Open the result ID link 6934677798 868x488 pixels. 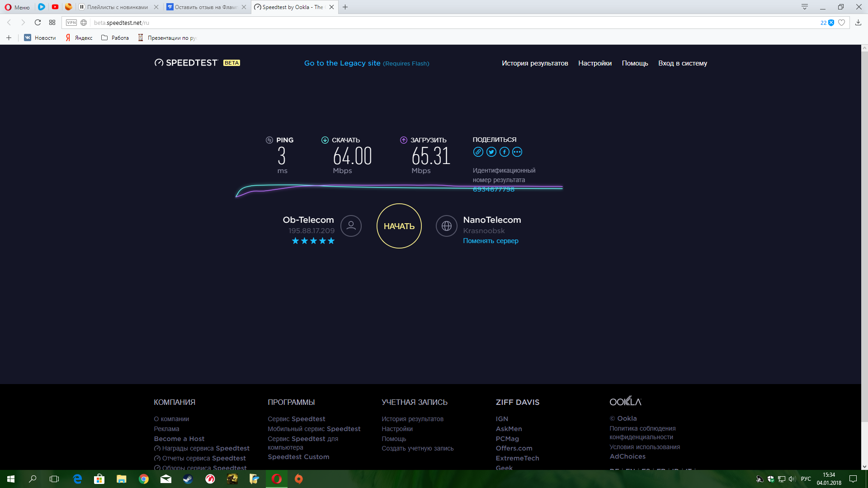coord(494,189)
